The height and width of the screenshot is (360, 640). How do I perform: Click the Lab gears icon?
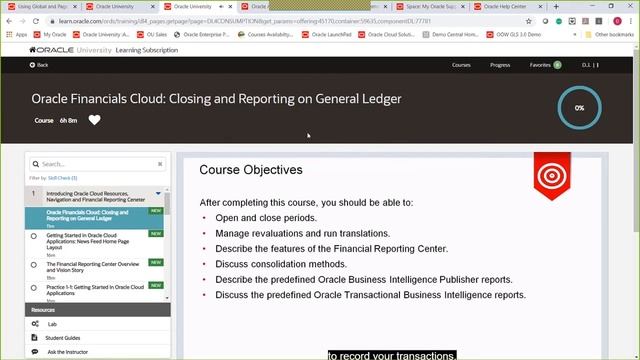(35, 324)
